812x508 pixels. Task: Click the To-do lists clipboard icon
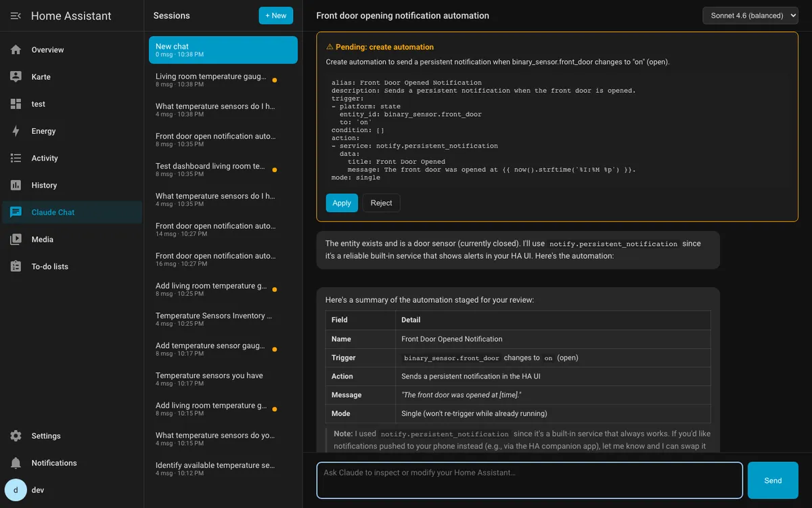click(x=16, y=266)
